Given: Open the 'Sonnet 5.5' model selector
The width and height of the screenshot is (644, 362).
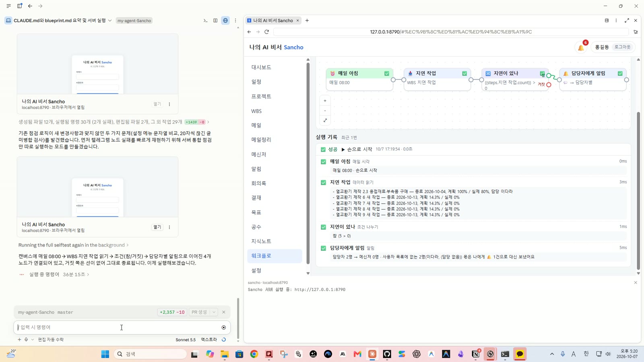Looking at the screenshot, I should click(x=186, y=339).
